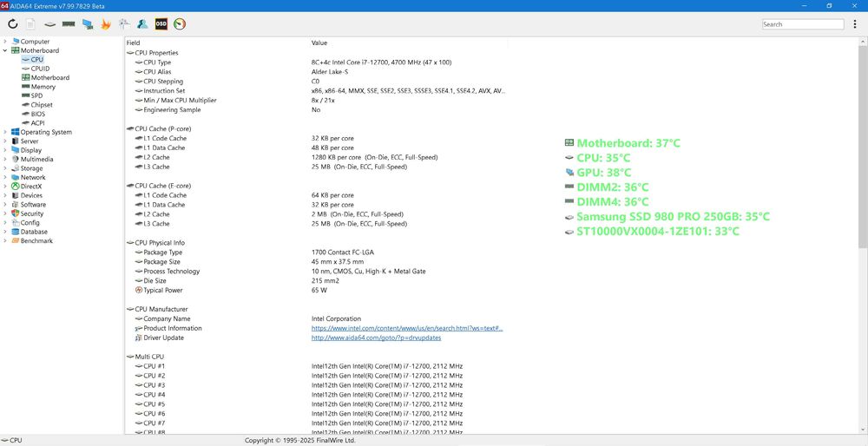Collapse the Motherboard tree node
The height and width of the screenshot is (446, 868).
click(x=5, y=50)
